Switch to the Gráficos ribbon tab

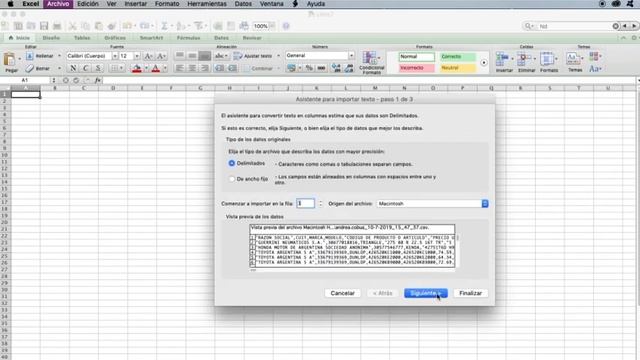(x=115, y=38)
